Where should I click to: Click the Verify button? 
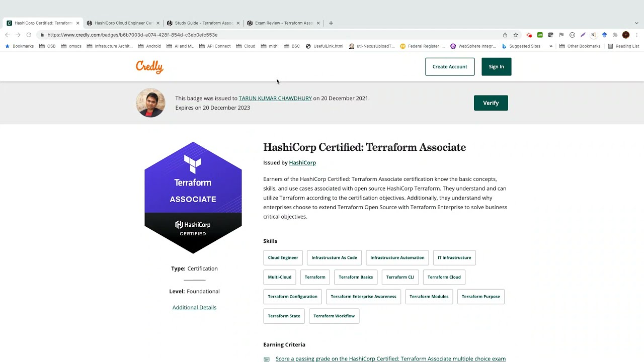[491, 103]
